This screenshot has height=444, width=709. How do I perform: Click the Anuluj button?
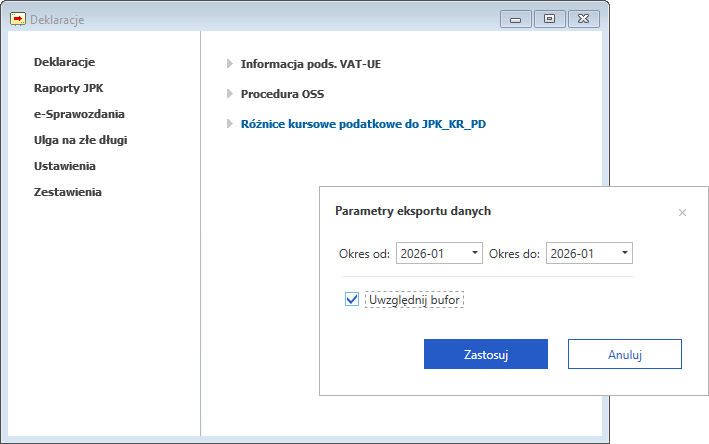pyautogui.click(x=624, y=354)
